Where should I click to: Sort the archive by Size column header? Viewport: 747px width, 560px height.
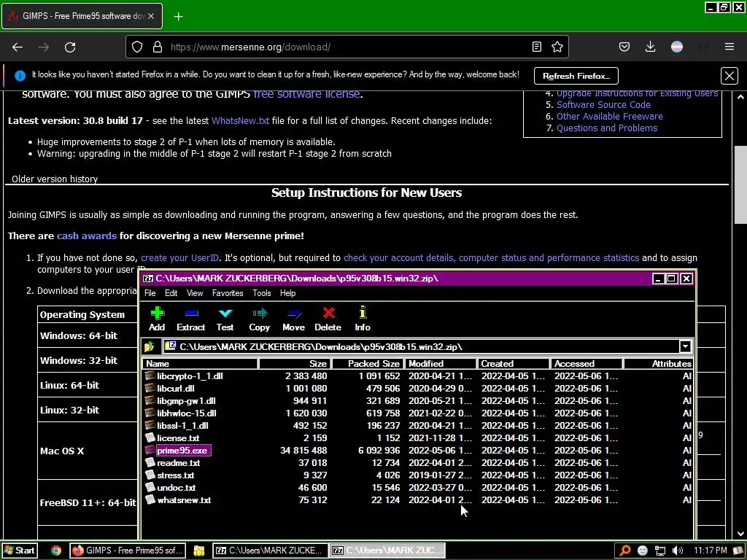click(295, 363)
